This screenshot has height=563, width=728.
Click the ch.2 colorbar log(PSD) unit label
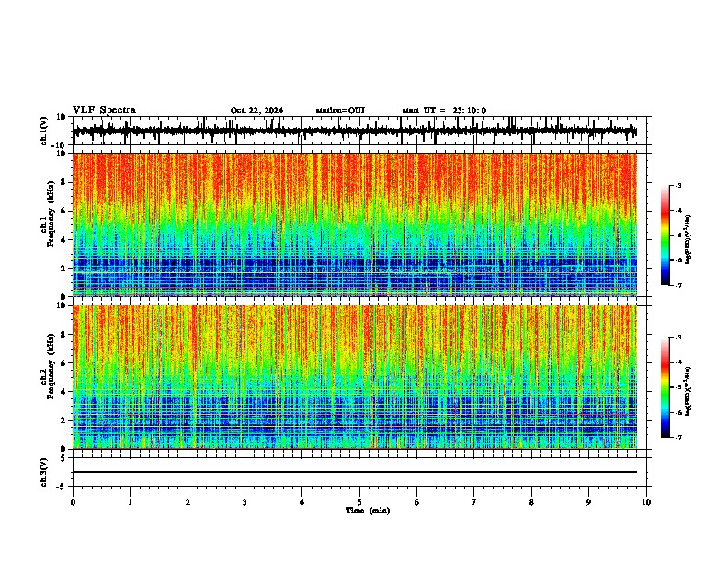[688, 392]
